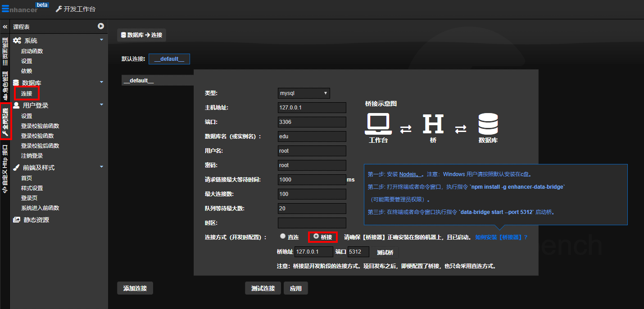Image resolution: width=644 pixels, height=309 pixels.
Task: Select the 数据库→连接 tab
Action: tap(142, 35)
